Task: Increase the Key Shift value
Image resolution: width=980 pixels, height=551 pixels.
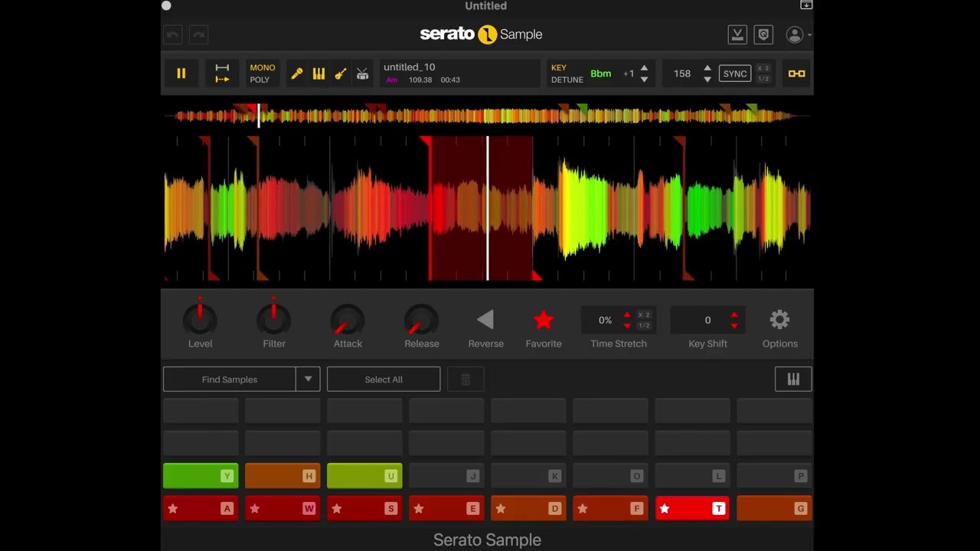Action: 734,315
